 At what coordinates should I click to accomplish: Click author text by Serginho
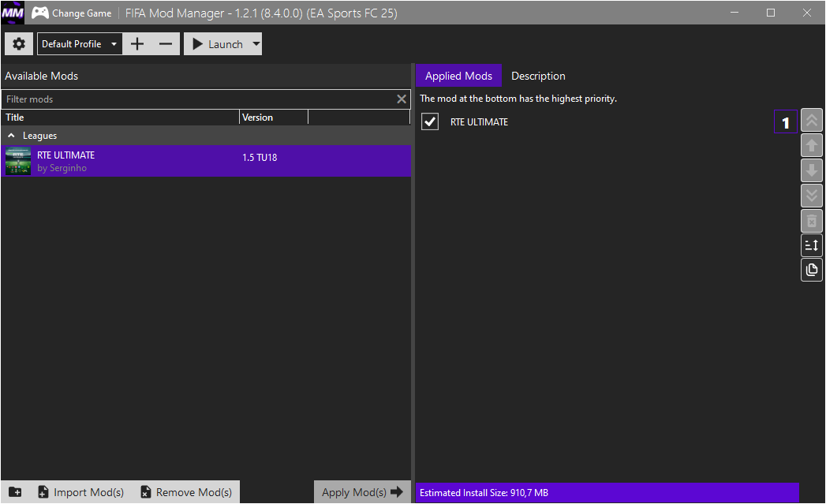[x=62, y=168]
